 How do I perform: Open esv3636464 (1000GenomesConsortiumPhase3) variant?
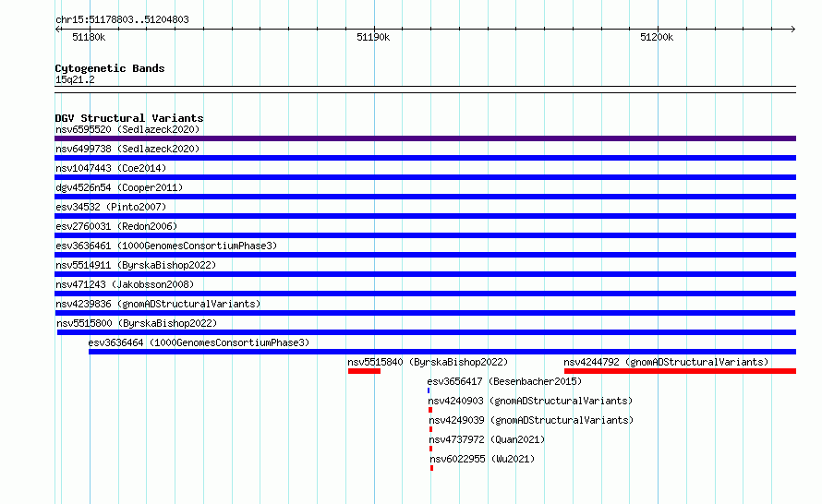click(199, 342)
